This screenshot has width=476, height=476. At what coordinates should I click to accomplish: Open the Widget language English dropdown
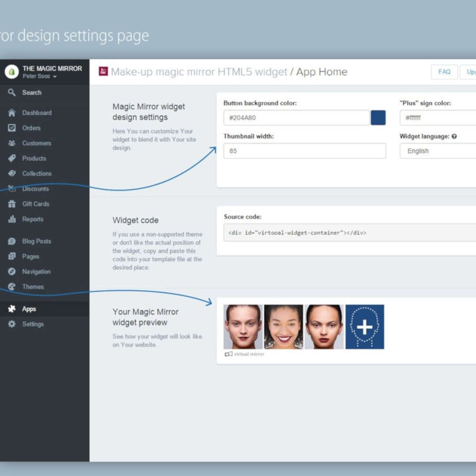click(x=438, y=151)
